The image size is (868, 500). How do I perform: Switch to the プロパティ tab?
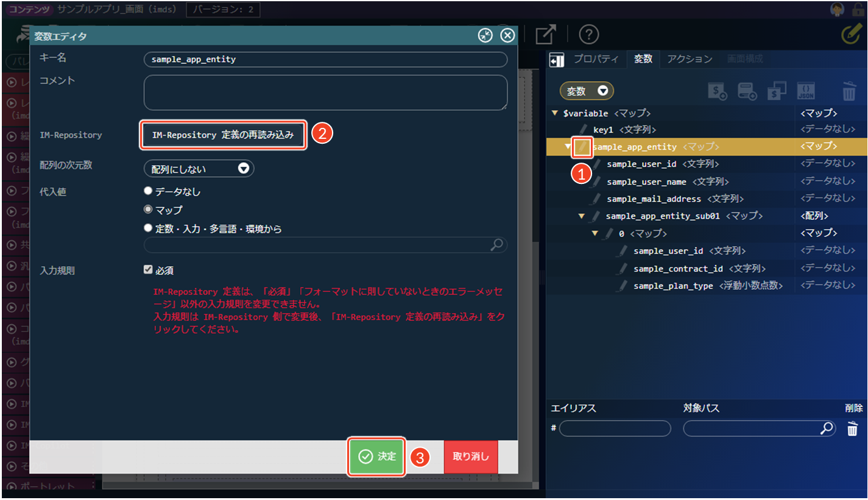coord(596,59)
